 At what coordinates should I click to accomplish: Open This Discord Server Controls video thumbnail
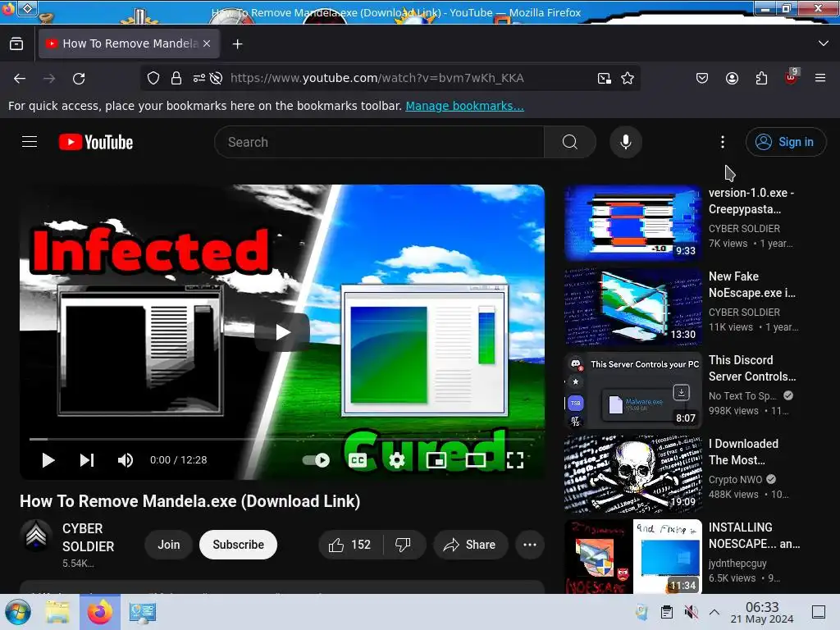[x=633, y=390]
